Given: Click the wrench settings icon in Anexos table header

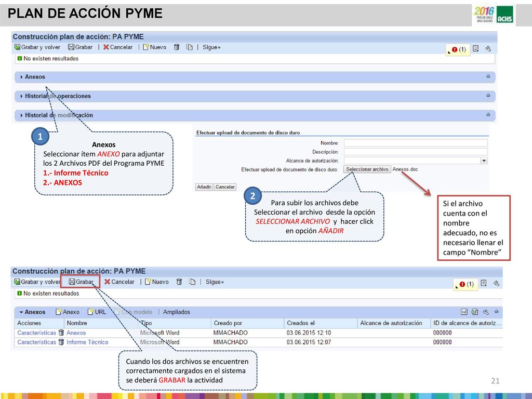Looking at the screenshot, I should click(486, 312).
